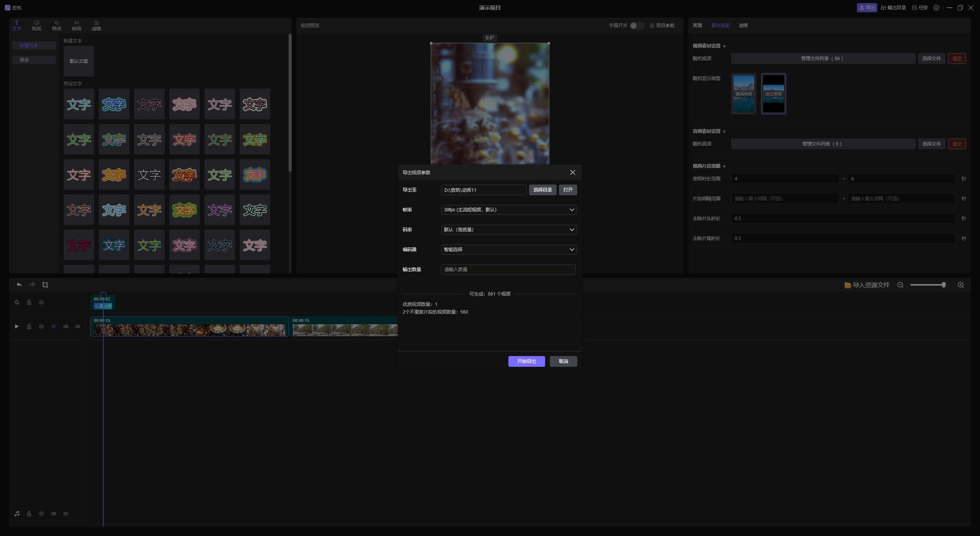The height and width of the screenshot is (536, 980).
Task: Open the 编码器 encoder dropdown
Action: (x=508, y=250)
